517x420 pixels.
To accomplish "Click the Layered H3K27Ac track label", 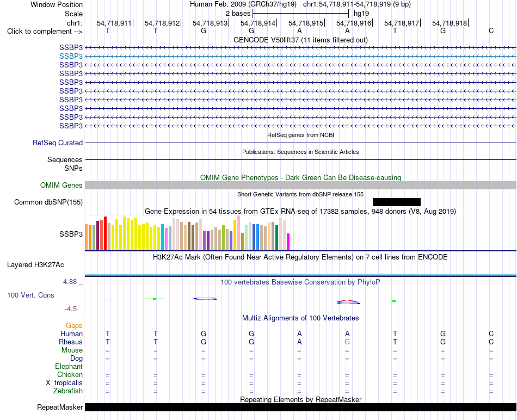I will tap(35, 265).
